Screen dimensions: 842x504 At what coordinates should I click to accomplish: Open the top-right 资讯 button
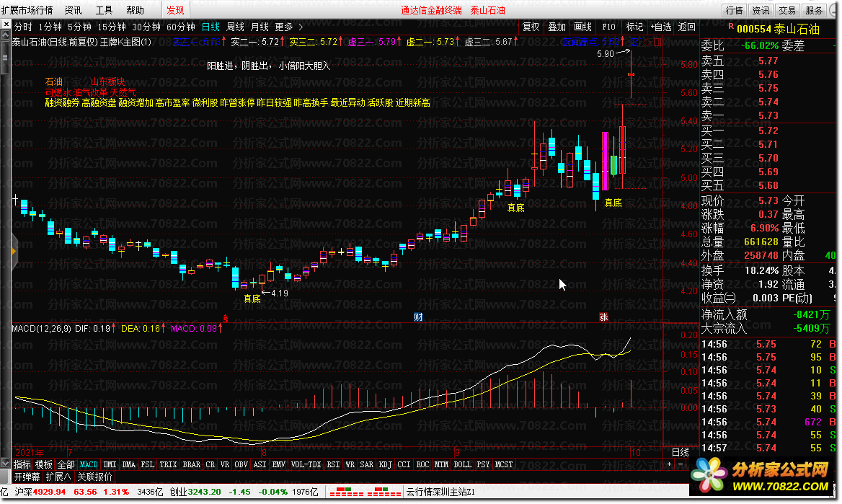(761, 10)
